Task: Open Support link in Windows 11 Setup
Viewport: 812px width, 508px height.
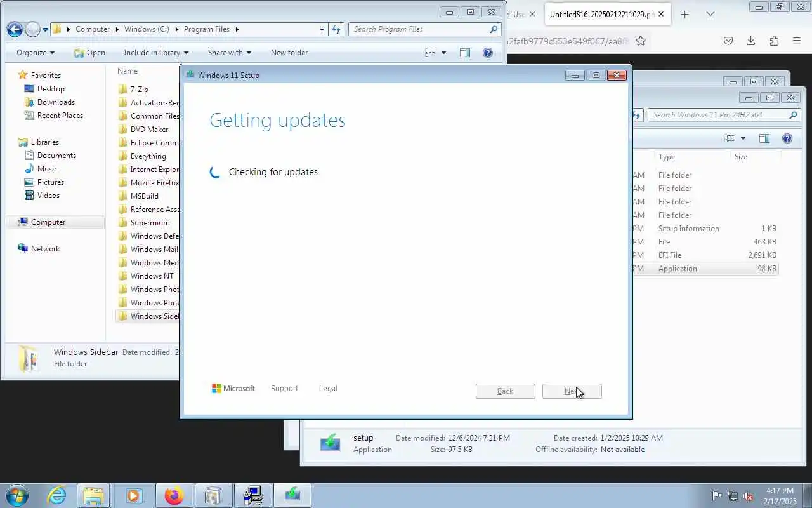Action: [284, 389]
